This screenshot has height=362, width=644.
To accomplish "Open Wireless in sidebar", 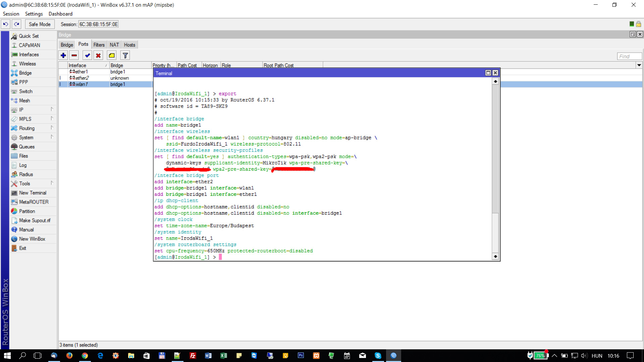I will point(27,64).
